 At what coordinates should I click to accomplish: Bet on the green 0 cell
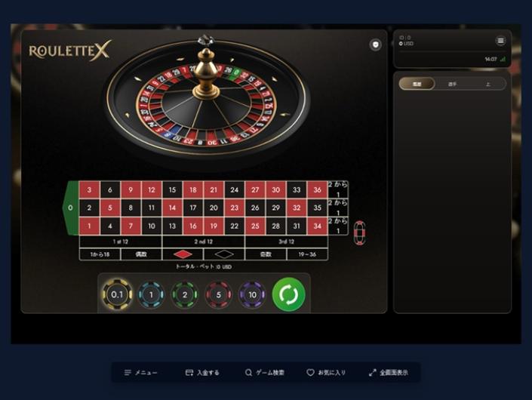pos(70,208)
